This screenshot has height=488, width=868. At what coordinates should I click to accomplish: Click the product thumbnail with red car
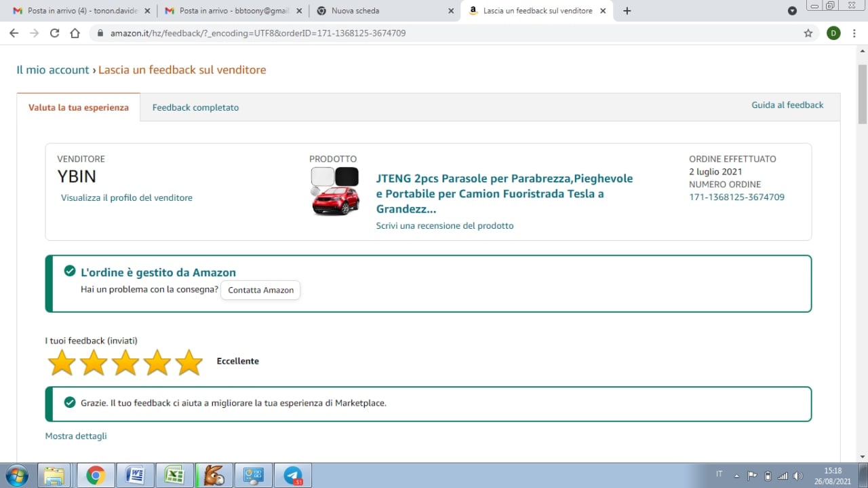(335, 191)
